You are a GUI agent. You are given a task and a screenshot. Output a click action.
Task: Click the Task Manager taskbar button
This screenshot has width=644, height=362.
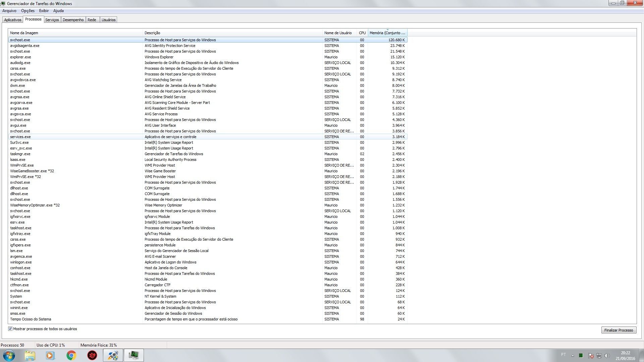134,355
